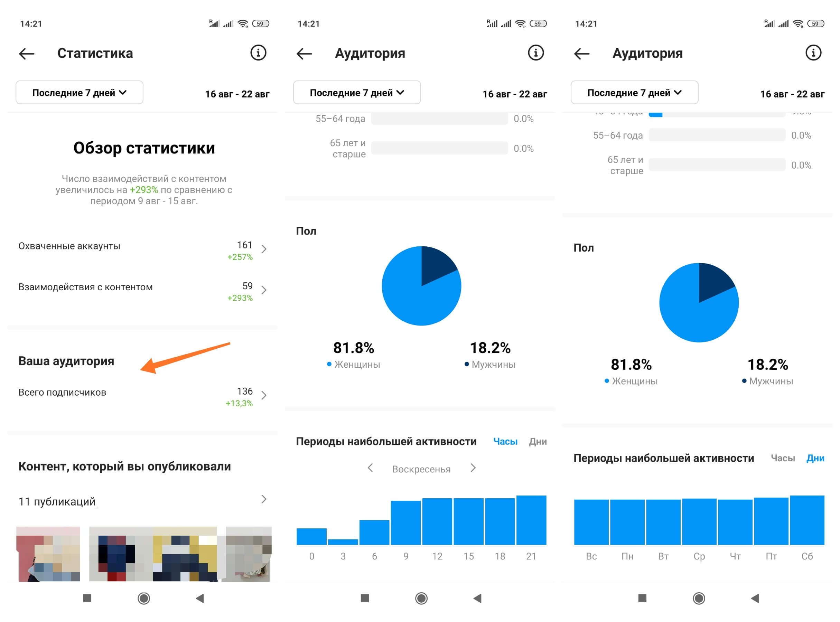Viewport: 840px width, 622px height.
Task: Open Взаимодействия с контентом chevron
Action: pyautogui.click(x=264, y=290)
